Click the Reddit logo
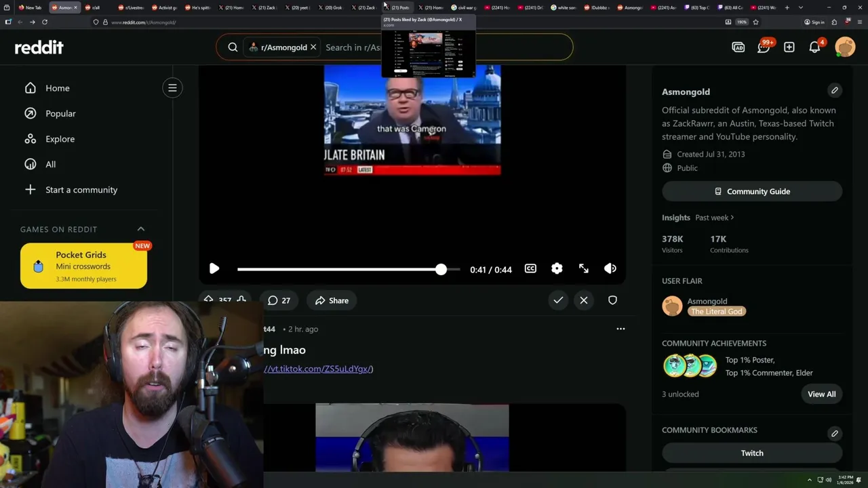This screenshot has width=868, height=488. coord(39,47)
